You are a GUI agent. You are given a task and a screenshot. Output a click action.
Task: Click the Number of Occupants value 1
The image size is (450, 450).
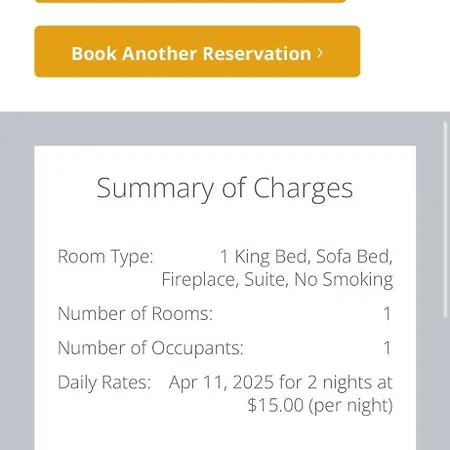pos(387,348)
